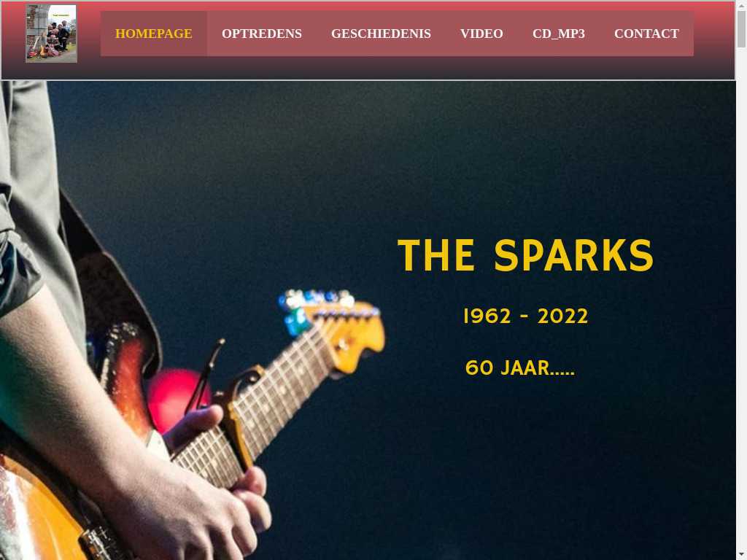Click the 60 JAAR..... text
The image size is (747, 560).
coord(519,367)
